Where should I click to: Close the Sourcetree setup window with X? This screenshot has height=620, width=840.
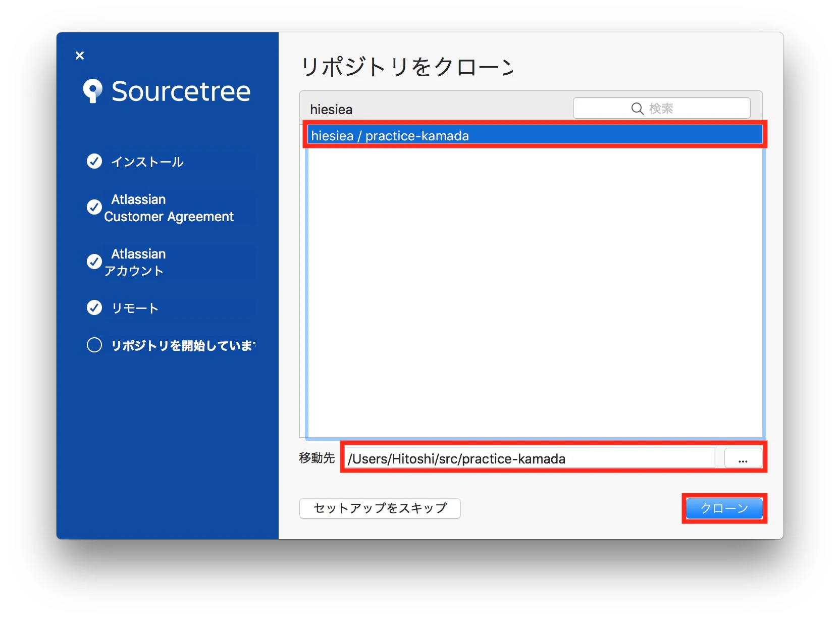pyautogui.click(x=79, y=56)
